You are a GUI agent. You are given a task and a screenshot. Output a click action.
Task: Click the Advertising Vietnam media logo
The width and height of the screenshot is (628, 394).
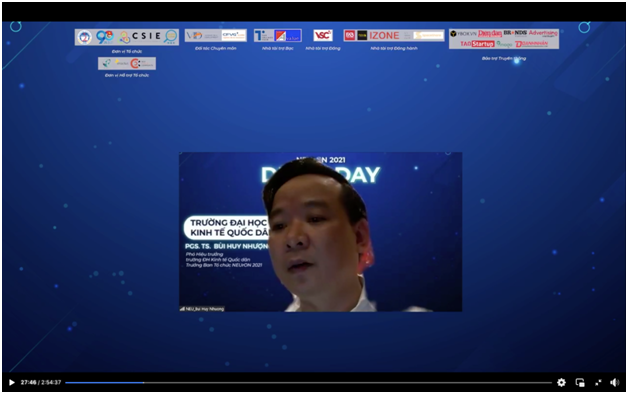point(543,33)
